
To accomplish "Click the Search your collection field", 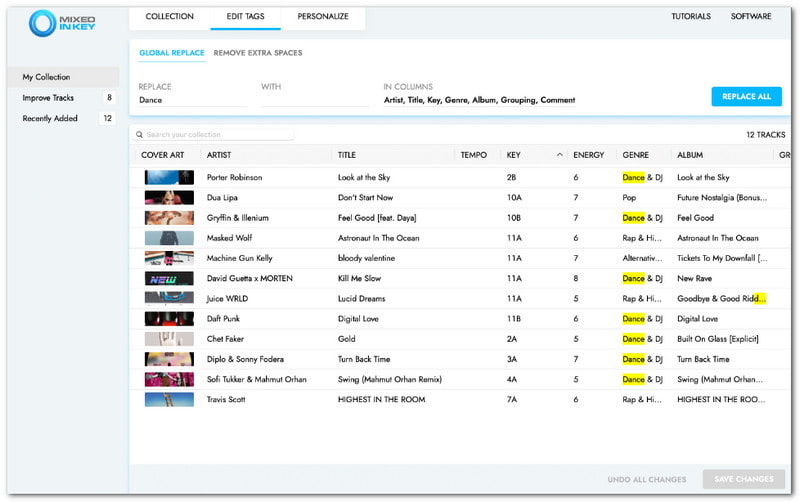I will [x=213, y=135].
